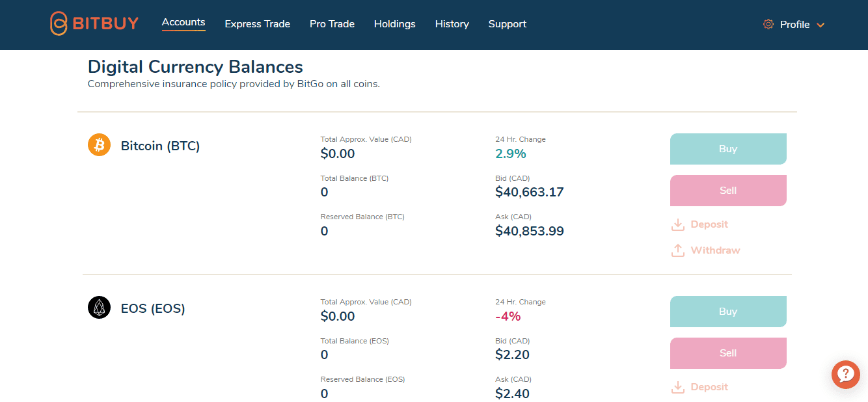Click the Bitbuy logo
868x402 pixels.
[x=94, y=23]
